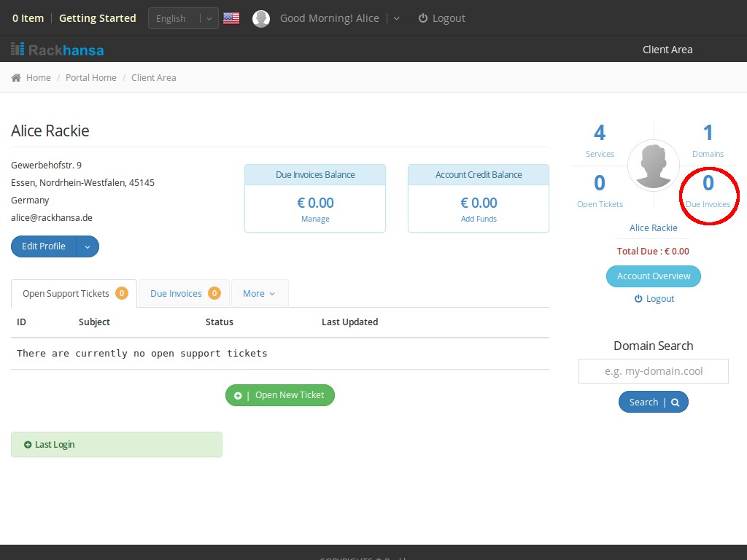Click the domain Search button
This screenshot has height=560, width=747.
coord(653,402)
